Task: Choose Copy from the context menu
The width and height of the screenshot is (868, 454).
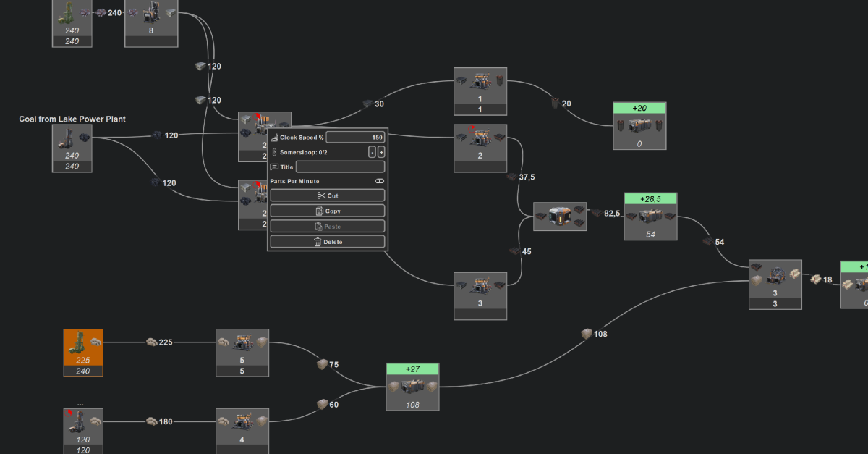Action: 328,211
